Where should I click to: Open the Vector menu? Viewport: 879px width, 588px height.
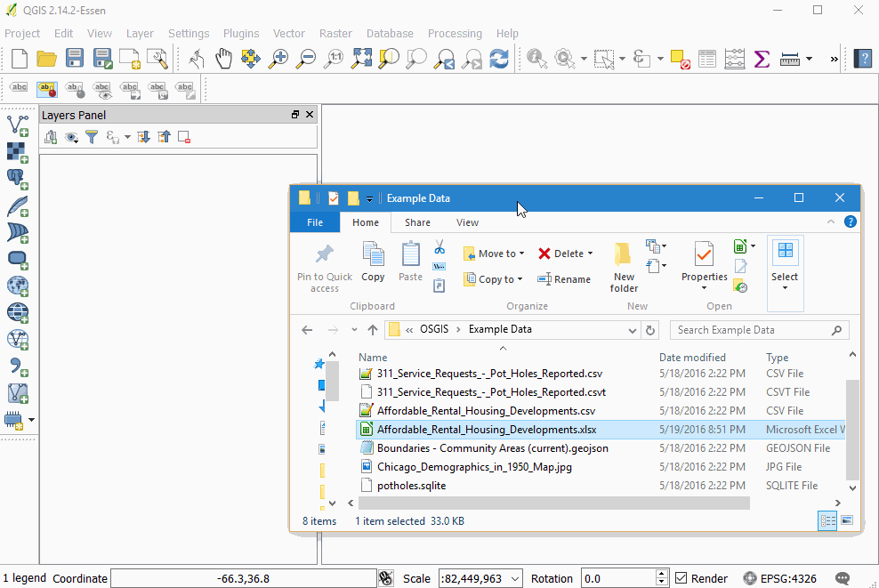289,33
